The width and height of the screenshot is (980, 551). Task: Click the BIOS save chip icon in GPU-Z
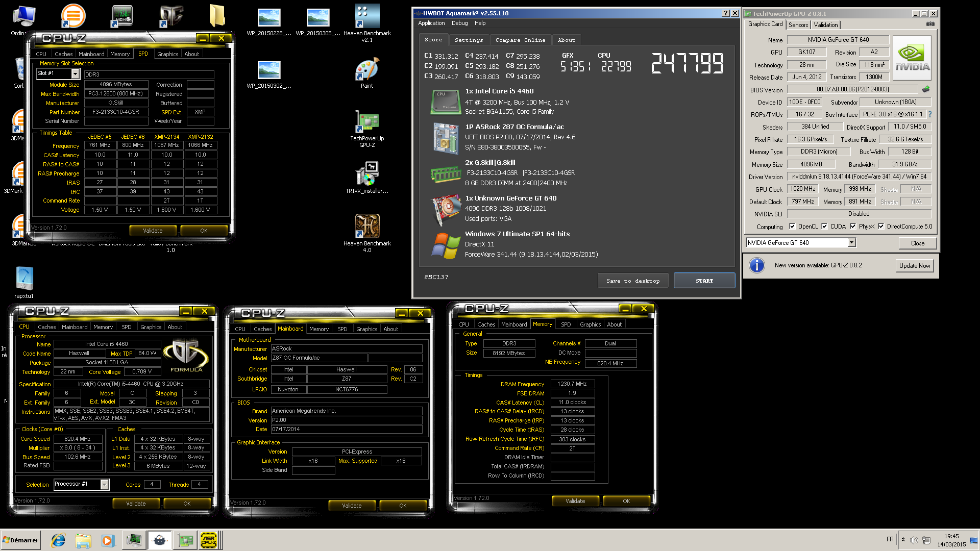tap(926, 89)
